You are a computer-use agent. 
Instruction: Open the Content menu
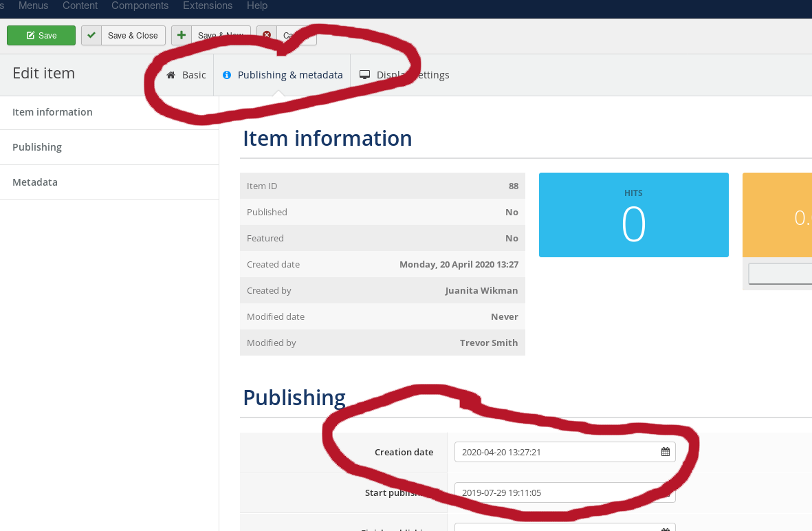[80, 6]
